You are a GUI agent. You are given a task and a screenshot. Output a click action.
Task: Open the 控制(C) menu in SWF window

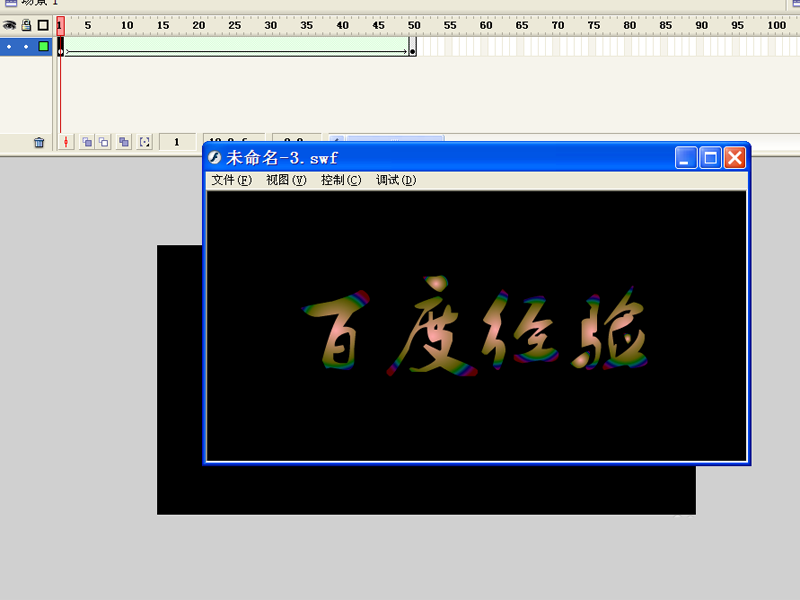(x=341, y=180)
